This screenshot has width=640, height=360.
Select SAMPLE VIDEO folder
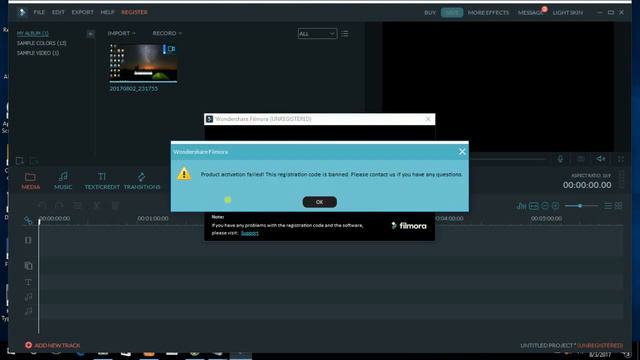38,53
